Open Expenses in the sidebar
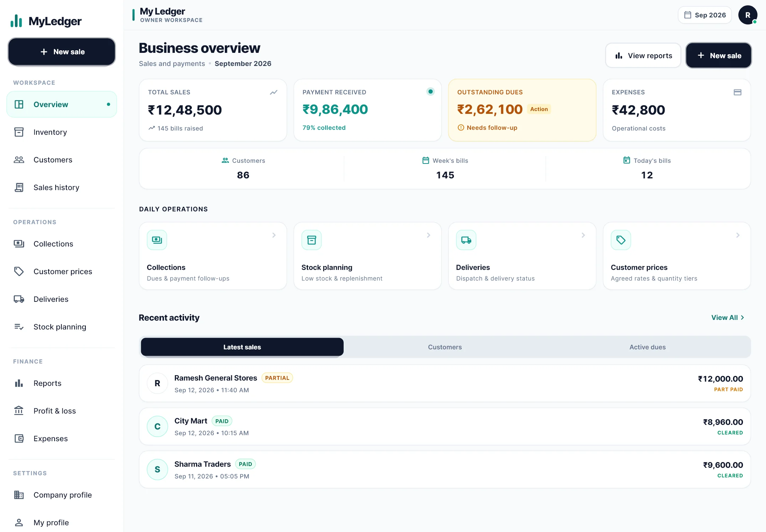The height and width of the screenshot is (532, 766). [x=61, y=438]
